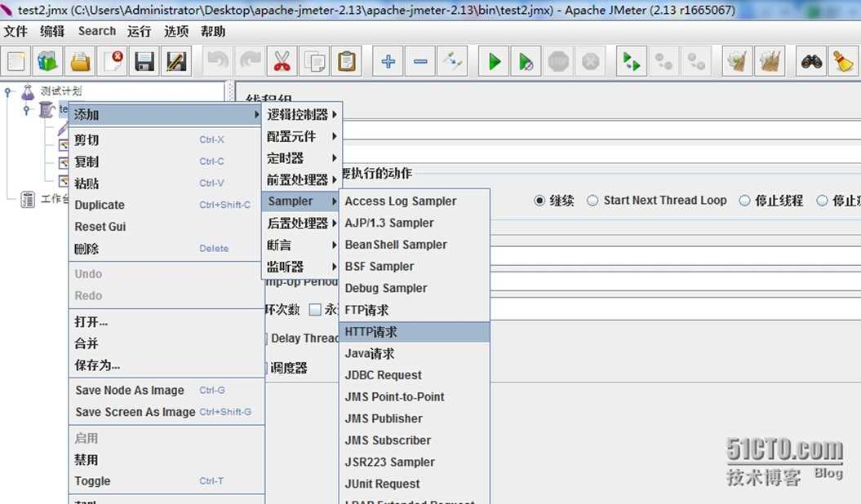Click the Remote Start All icon

632,61
